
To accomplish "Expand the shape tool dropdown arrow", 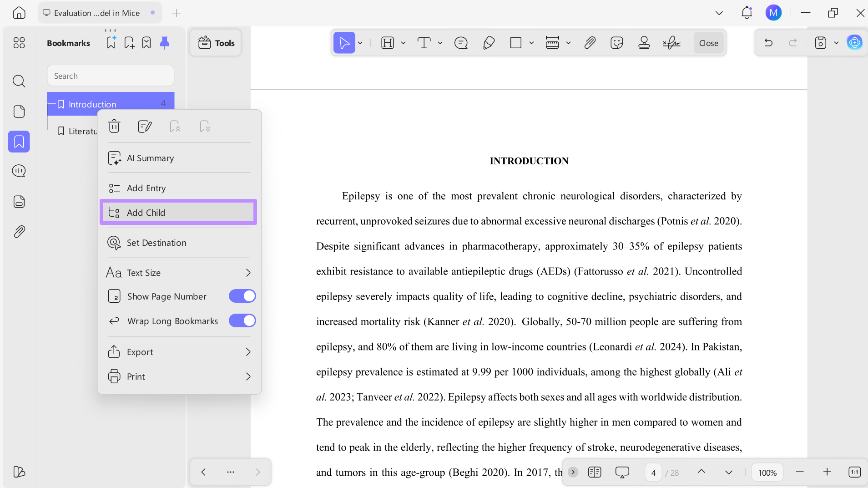I will coord(531,43).
